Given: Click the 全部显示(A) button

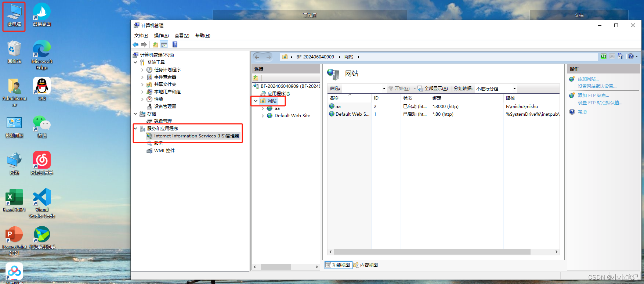Looking at the screenshot, I should pos(433,89).
